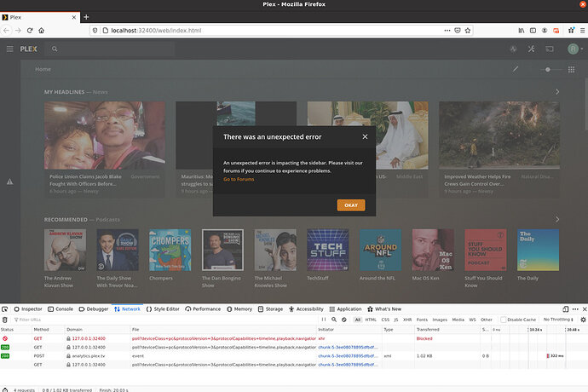Image resolution: width=588 pixels, height=392 pixels.
Task: Open the user account avatar menu
Action: (574, 49)
